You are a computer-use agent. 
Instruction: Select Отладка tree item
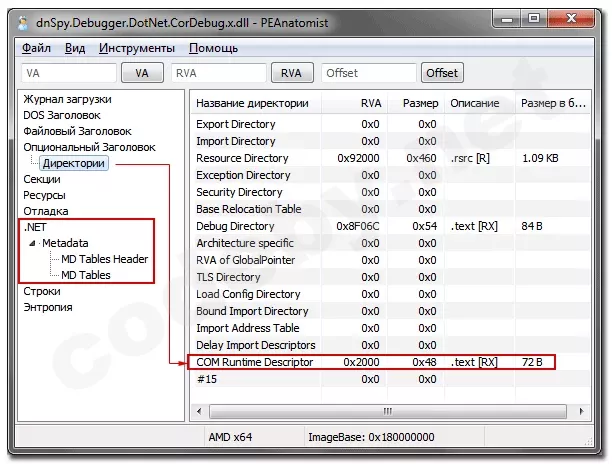(46, 211)
